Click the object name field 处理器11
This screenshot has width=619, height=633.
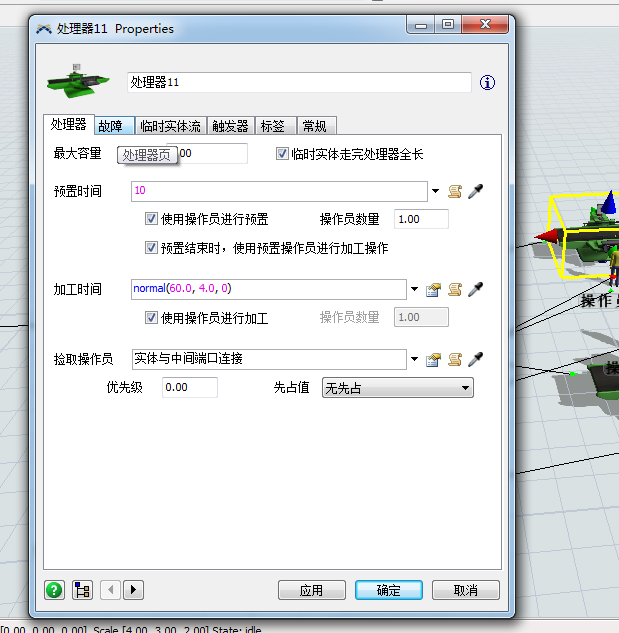click(299, 82)
